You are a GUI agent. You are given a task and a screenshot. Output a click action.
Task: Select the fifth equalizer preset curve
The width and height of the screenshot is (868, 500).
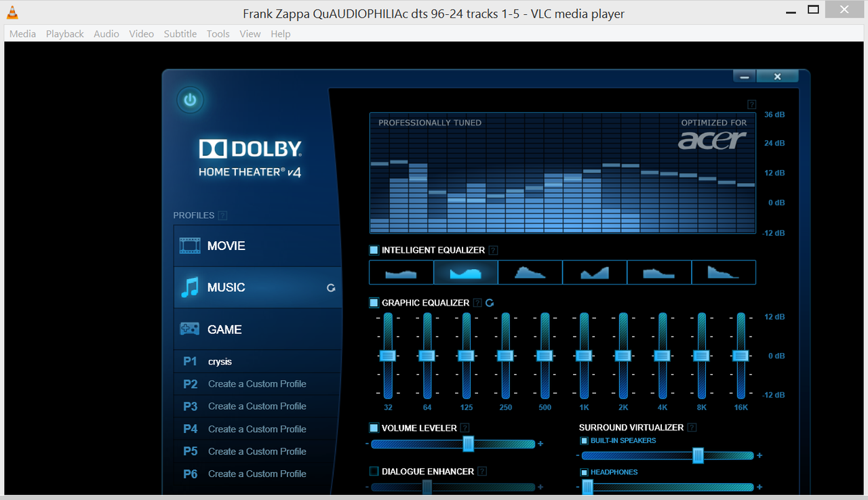tap(659, 272)
